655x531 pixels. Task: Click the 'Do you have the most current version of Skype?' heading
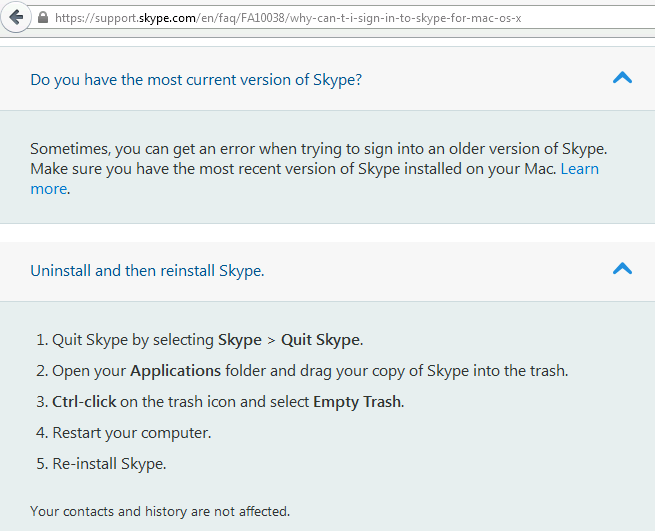[196, 79]
